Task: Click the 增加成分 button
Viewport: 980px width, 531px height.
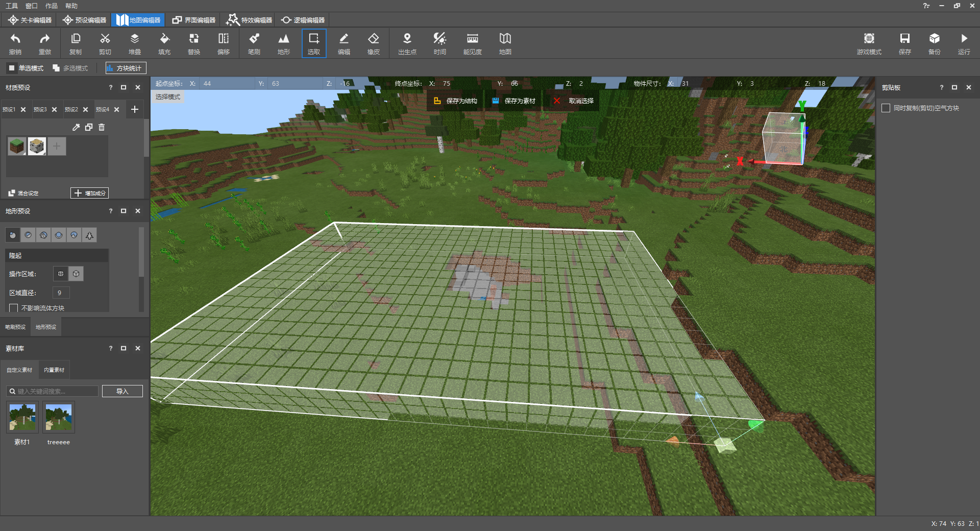Action: coord(90,193)
